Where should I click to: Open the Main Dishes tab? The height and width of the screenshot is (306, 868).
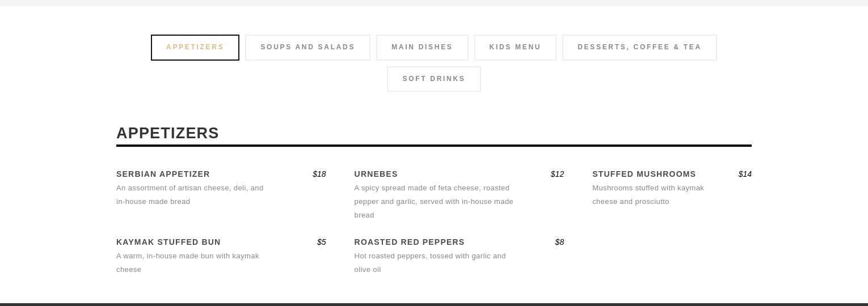pyautogui.click(x=422, y=48)
